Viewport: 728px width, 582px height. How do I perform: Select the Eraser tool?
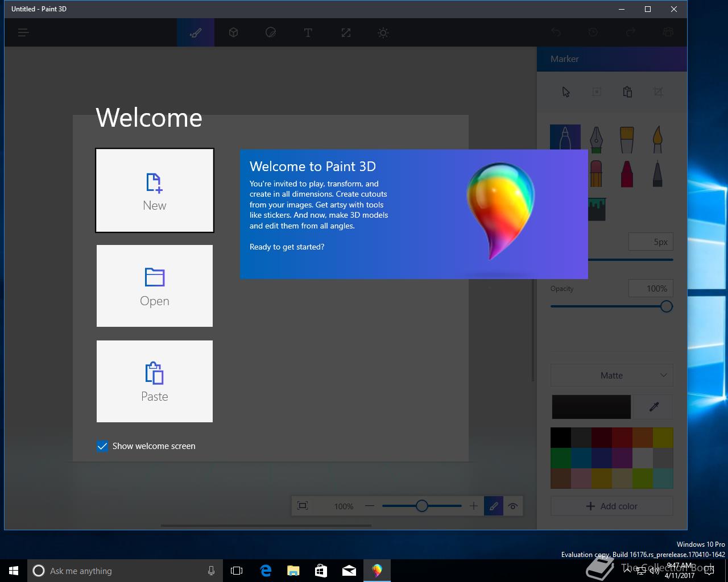tap(596, 173)
